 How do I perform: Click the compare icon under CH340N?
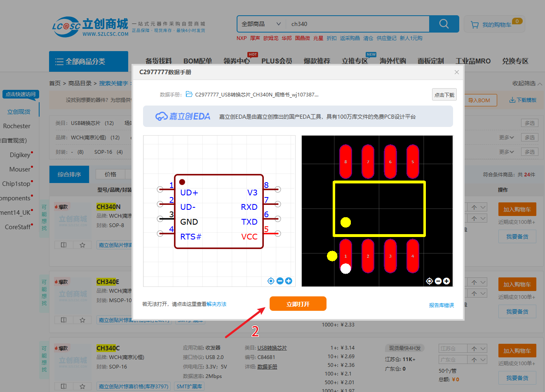coord(64,245)
